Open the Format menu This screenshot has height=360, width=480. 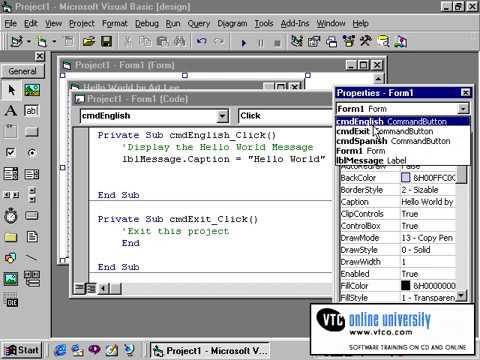[115, 23]
